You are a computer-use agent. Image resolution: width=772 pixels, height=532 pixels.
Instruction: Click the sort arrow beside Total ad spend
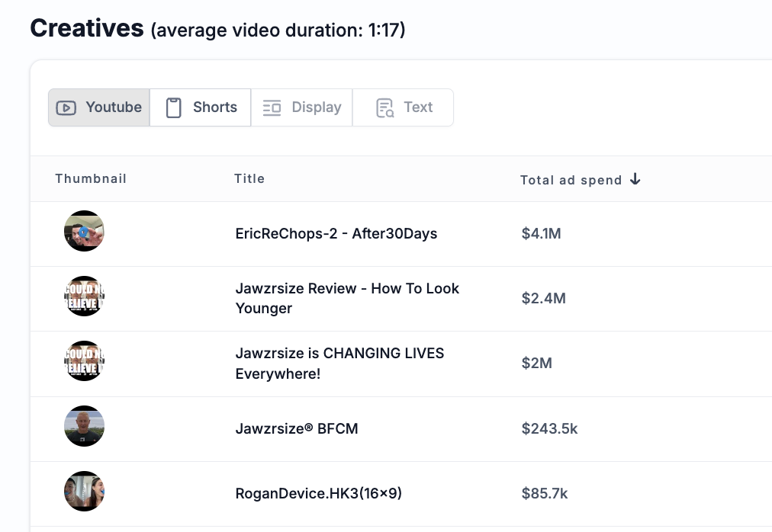(635, 178)
